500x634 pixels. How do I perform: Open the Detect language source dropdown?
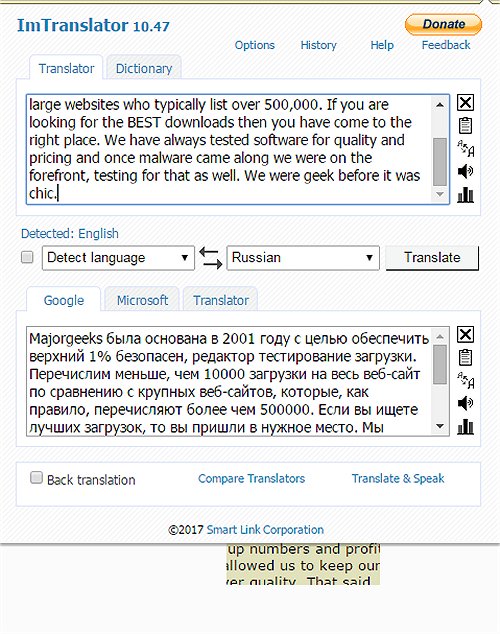click(118, 258)
